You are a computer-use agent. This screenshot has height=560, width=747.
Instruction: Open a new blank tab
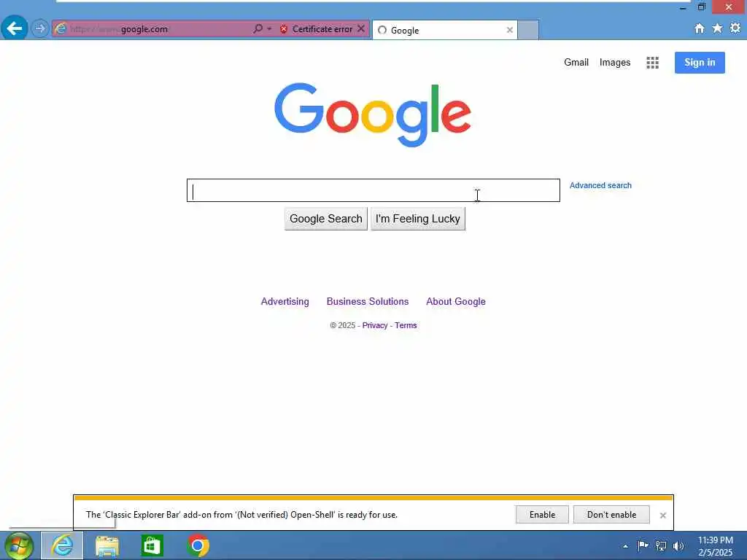528,29
